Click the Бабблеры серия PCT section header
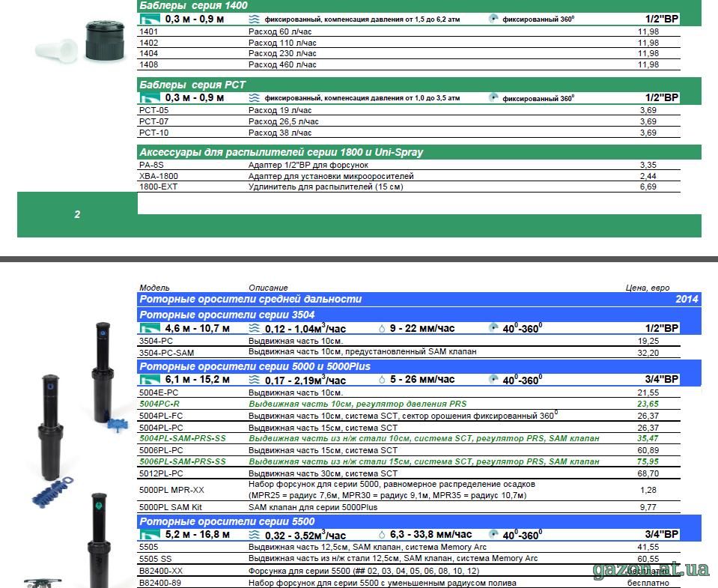 click(419, 85)
